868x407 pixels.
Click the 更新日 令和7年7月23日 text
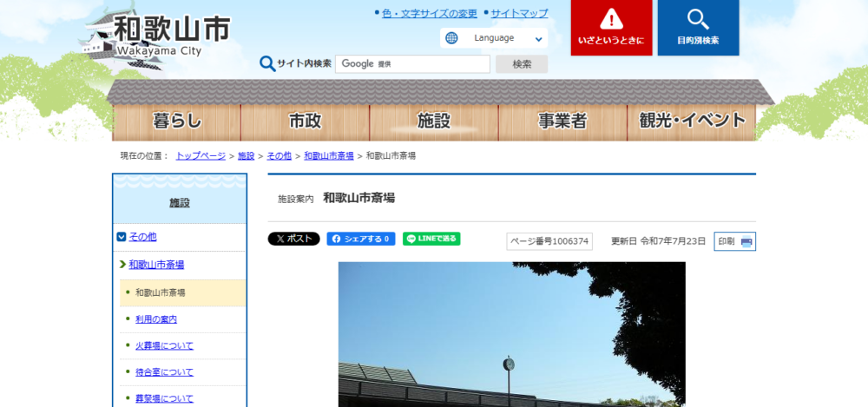[658, 241]
